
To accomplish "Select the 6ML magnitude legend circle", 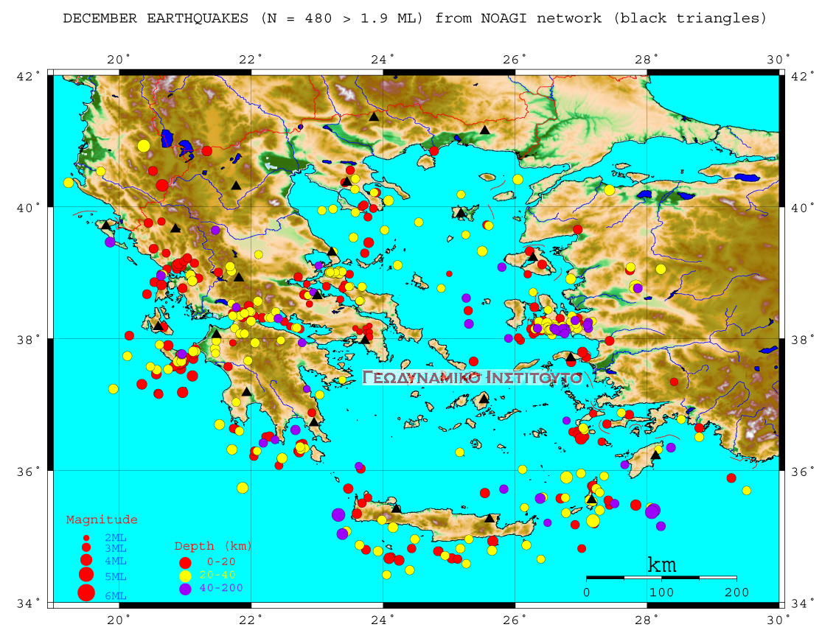I will coord(86,592).
